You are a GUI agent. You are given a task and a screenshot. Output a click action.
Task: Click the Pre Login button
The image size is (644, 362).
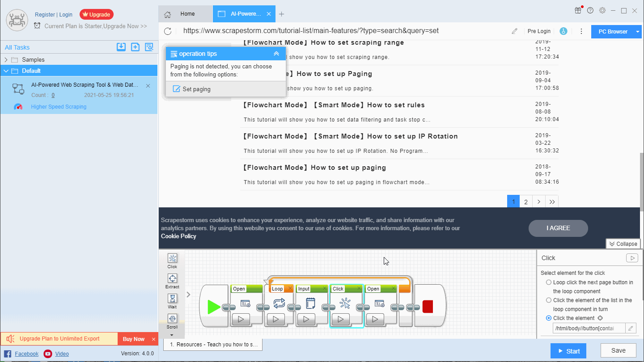(x=539, y=31)
